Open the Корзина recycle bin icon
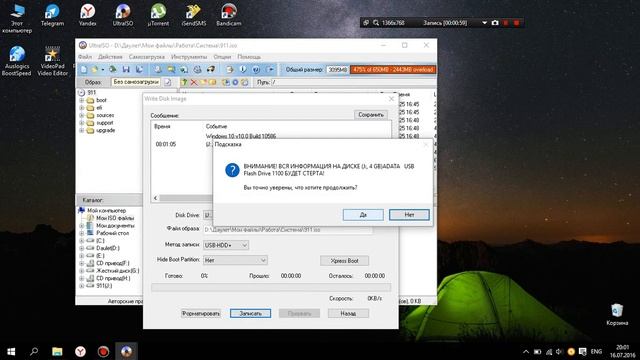640x360 pixels. (x=617, y=314)
